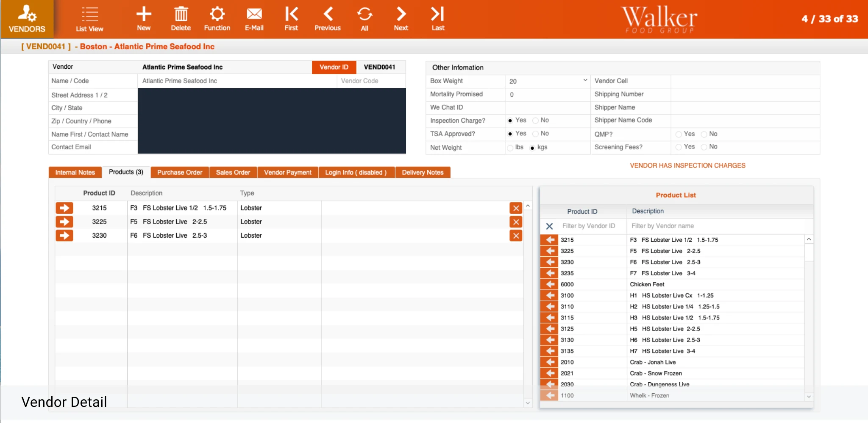868x423 pixels.
Task: Send E-Mail to vendor
Action: coord(254,19)
